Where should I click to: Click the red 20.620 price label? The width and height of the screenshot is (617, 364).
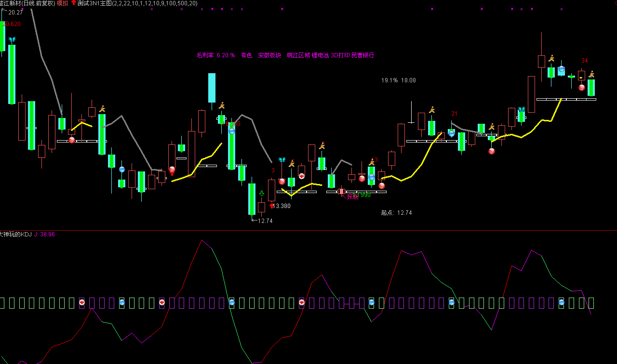click(12, 24)
